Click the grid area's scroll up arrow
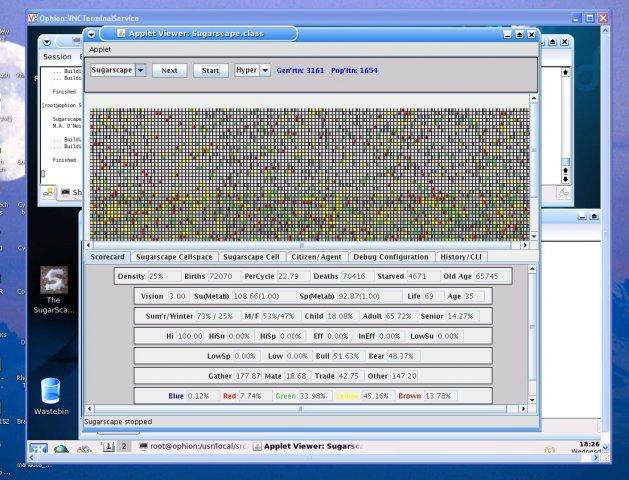The height and width of the screenshot is (480, 629). pos(534,99)
